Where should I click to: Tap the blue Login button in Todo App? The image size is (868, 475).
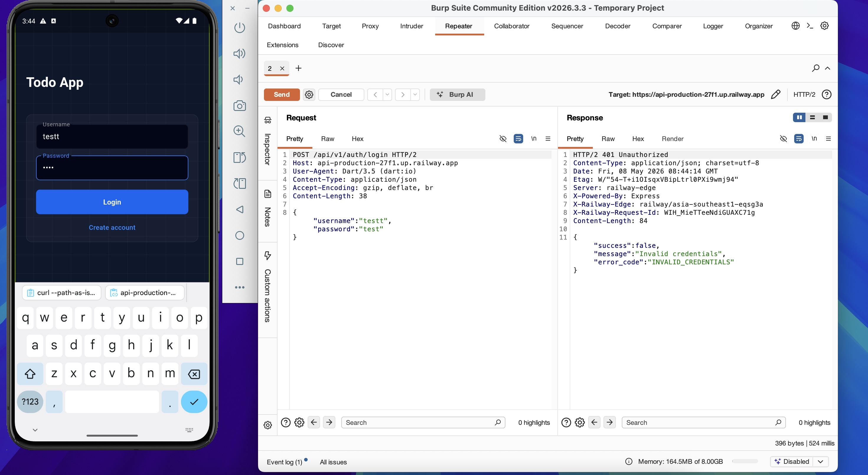click(112, 202)
